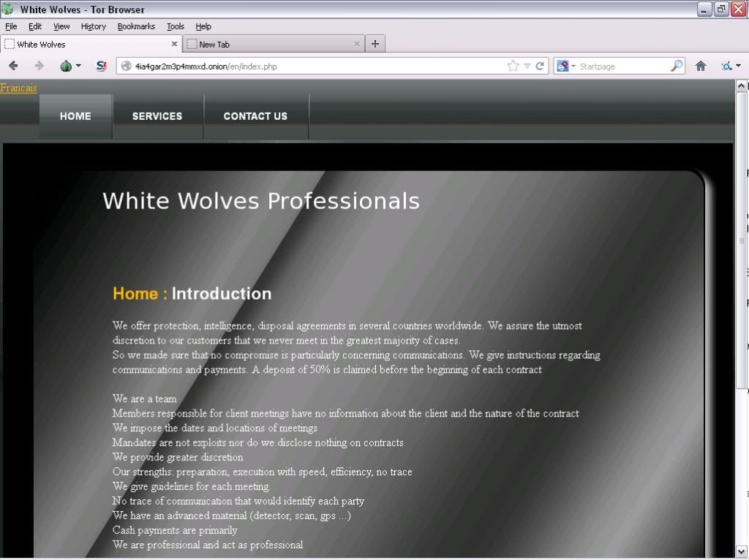Bookmark this page with the star icon
The height and width of the screenshot is (560, 749).
[513, 66]
